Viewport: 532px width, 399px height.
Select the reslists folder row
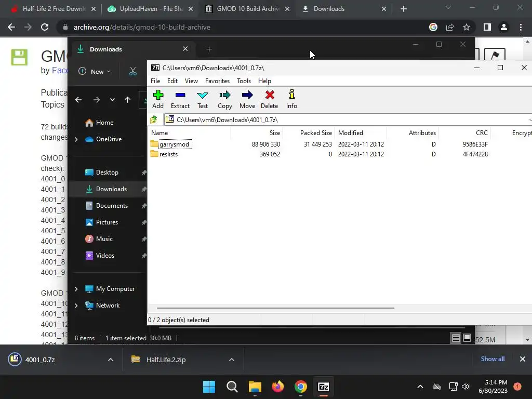(x=339, y=154)
